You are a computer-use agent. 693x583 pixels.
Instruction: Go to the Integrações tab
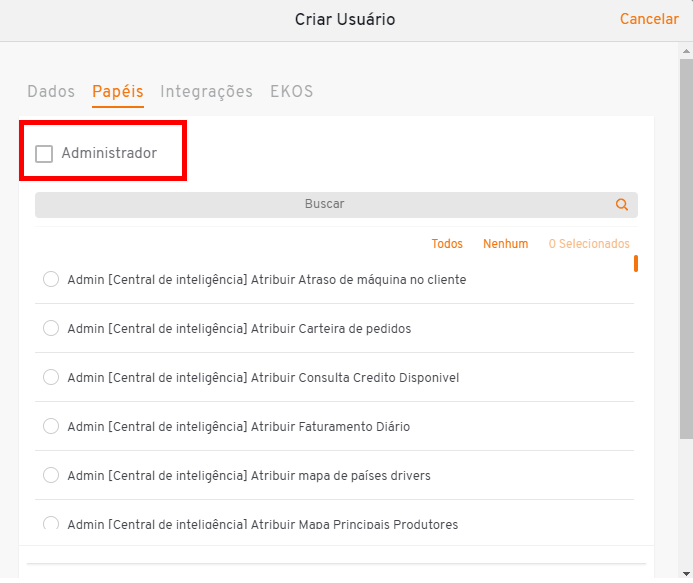(206, 91)
